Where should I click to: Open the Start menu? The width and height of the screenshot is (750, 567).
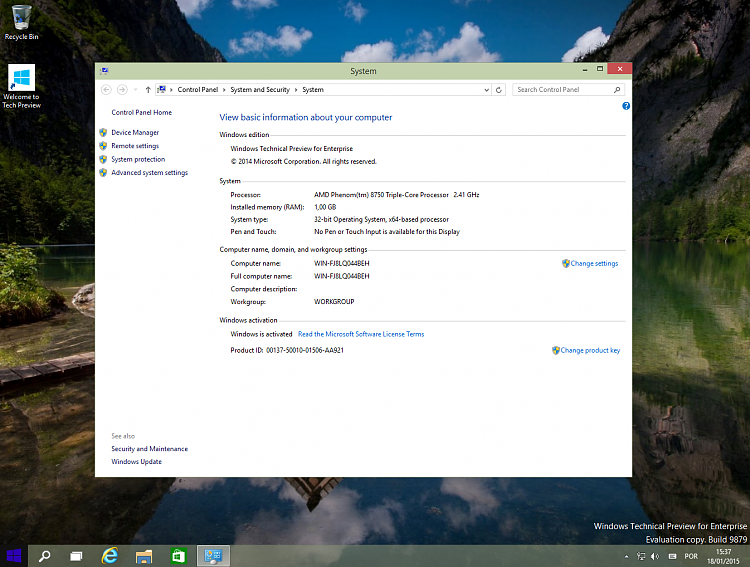(14, 556)
